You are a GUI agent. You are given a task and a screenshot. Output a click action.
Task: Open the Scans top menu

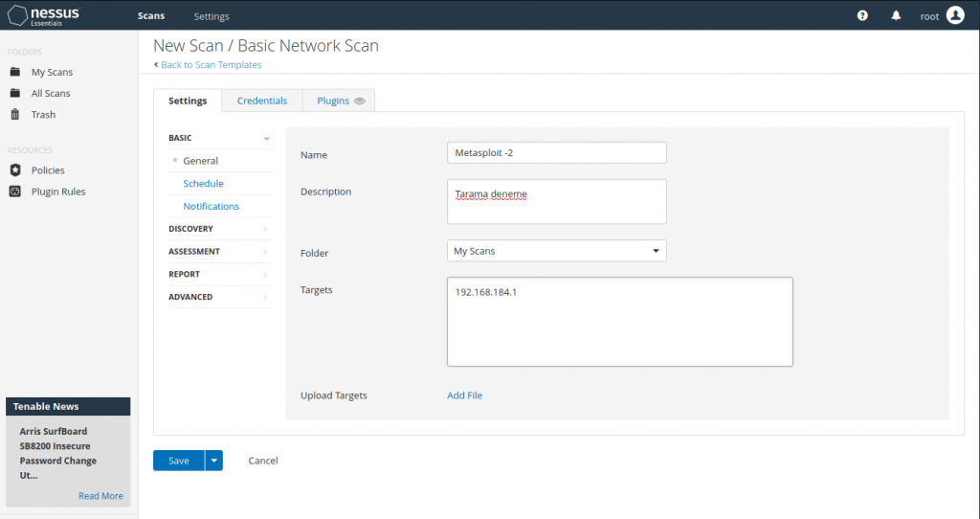(x=151, y=15)
